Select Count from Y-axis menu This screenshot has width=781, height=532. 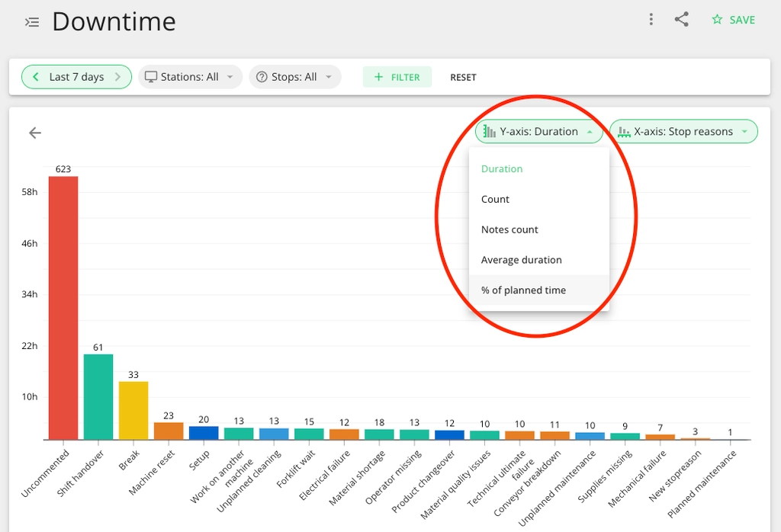tap(539, 199)
